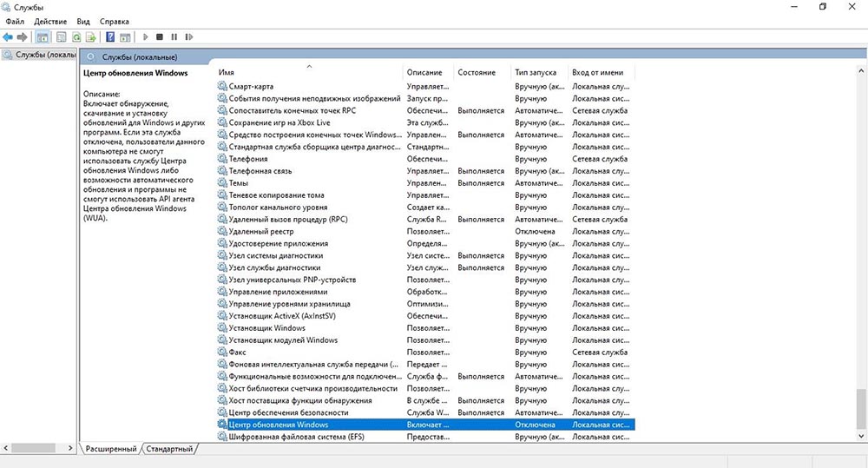The image size is (868, 468).
Task: Open the Справка menu
Action: point(115,21)
